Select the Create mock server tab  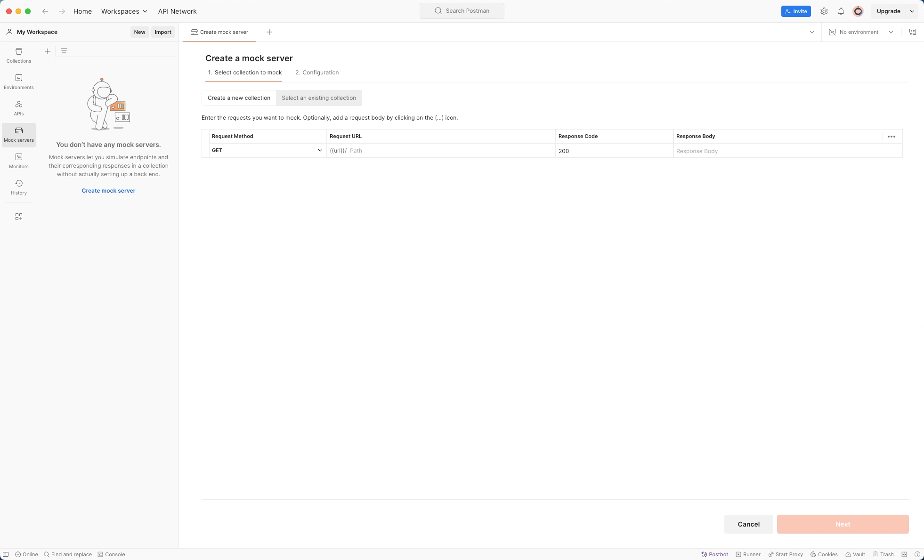pyautogui.click(x=219, y=32)
